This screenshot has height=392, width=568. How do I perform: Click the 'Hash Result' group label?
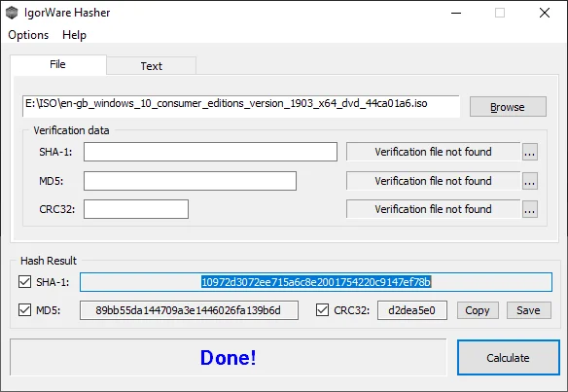point(49,261)
